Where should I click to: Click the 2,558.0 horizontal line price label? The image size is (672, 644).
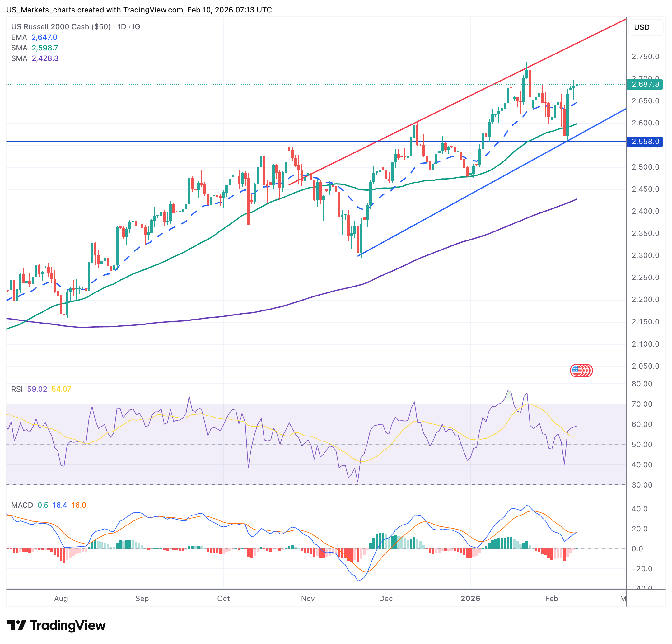tap(644, 142)
